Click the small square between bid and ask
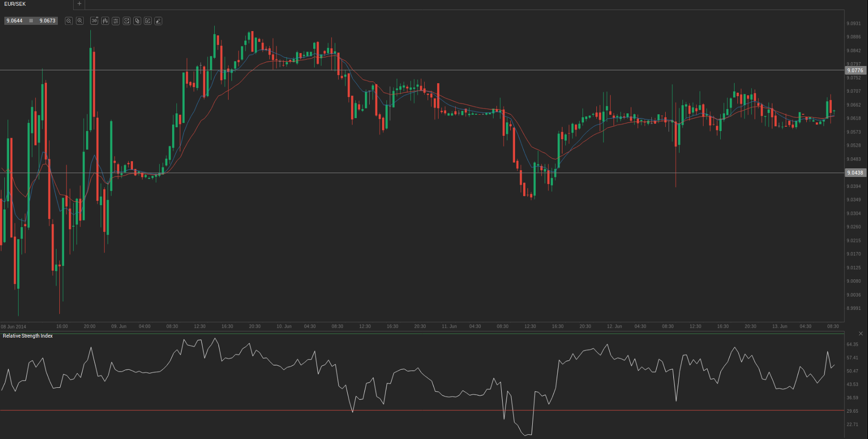Viewport: 868px width, 439px height. [31, 21]
